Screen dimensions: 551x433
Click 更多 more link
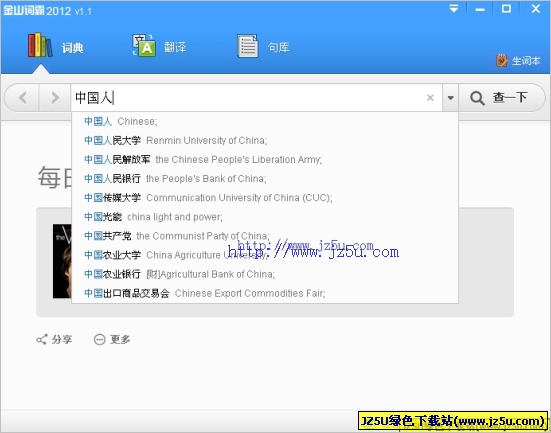click(112, 340)
